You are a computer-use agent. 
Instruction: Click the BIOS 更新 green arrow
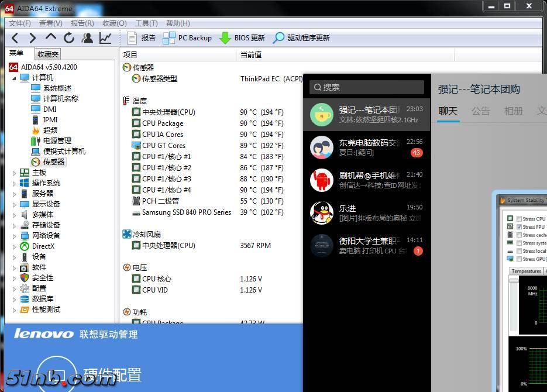click(225, 38)
